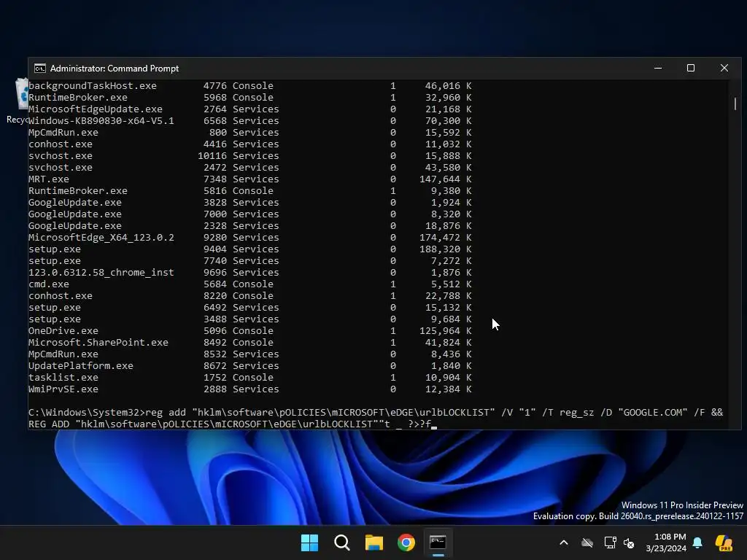Click the MicrosoftEdge_X64_123.0.2 entry
The width and height of the screenshot is (747, 560).
(101, 238)
